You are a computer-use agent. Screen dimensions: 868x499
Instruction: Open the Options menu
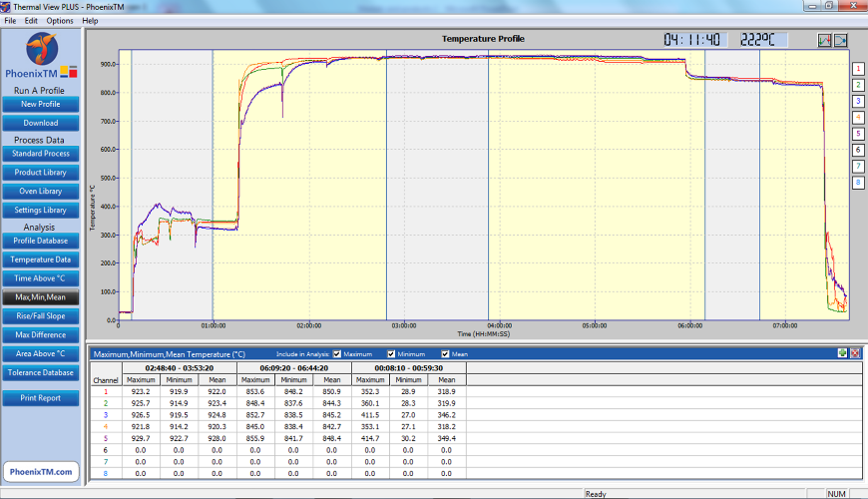click(59, 20)
